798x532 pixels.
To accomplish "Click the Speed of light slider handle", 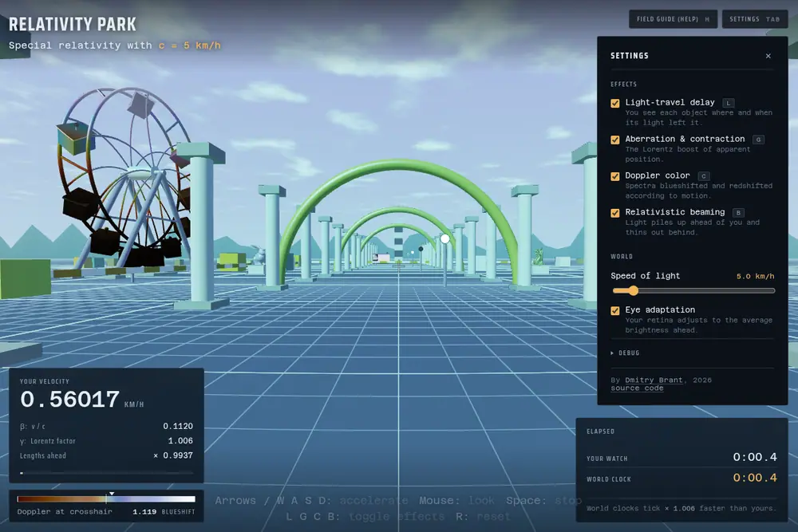I will 633,291.
